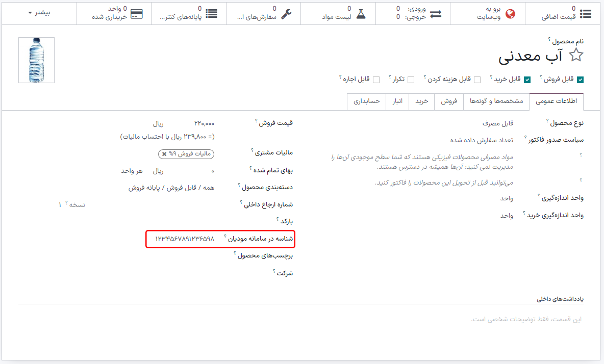Enable the 'قابل هزینه کردن' checkbox
Screen dimensions: 604x364
click(x=477, y=80)
